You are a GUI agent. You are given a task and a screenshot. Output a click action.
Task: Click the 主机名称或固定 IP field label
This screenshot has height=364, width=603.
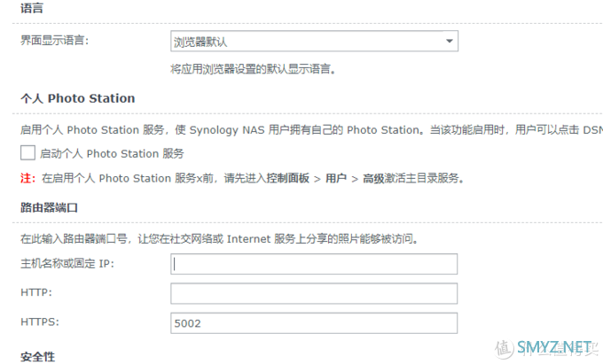(67, 264)
